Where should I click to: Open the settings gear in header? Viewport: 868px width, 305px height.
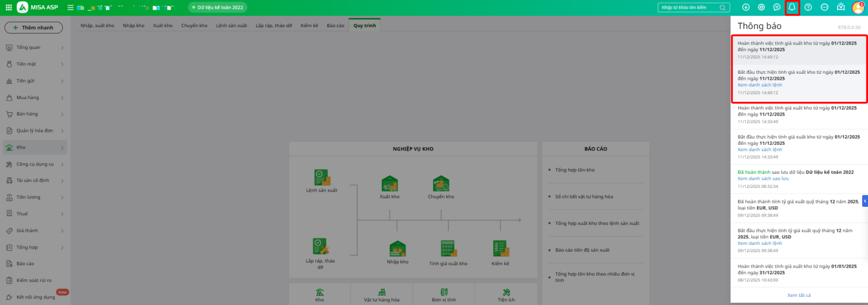click(x=762, y=8)
